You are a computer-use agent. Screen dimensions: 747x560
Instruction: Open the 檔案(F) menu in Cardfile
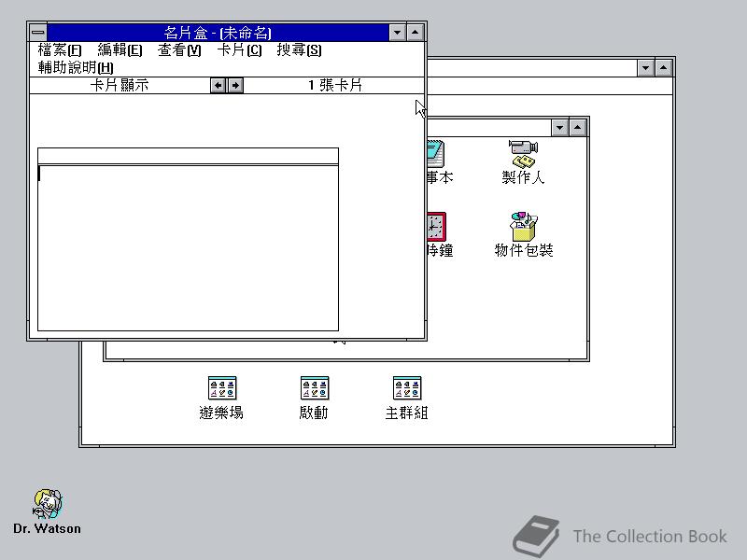pos(60,50)
